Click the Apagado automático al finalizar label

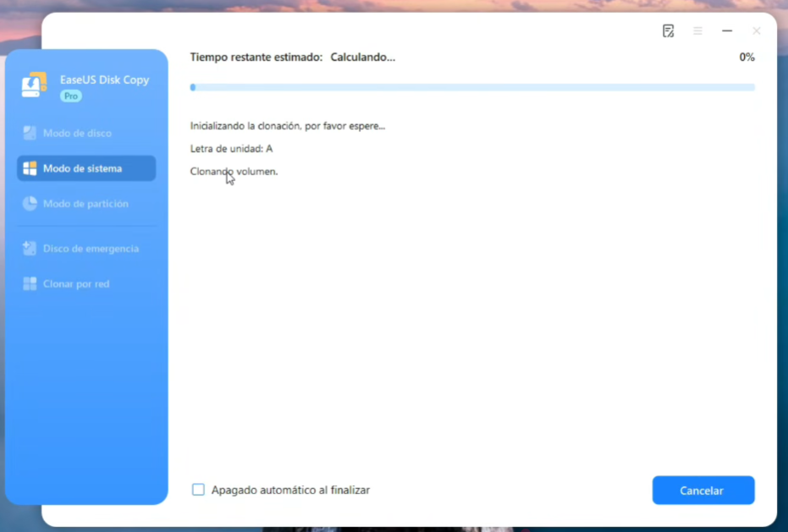pyautogui.click(x=290, y=490)
